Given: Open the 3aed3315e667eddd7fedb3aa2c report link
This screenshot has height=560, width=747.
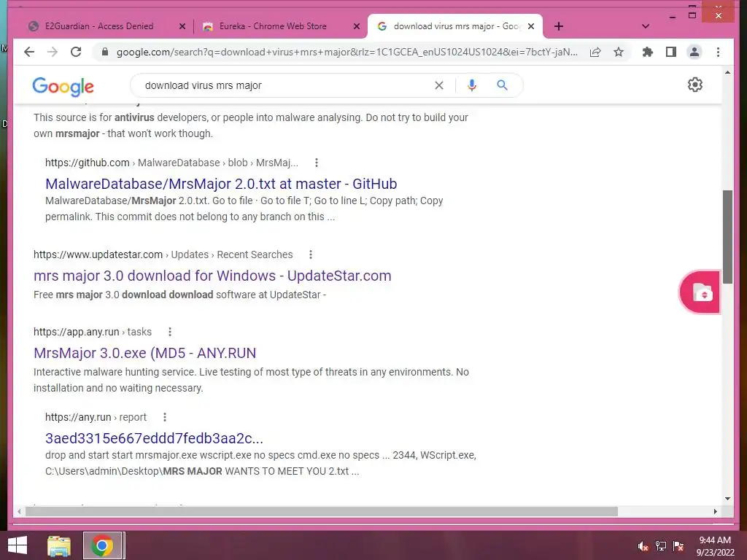Looking at the screenshot, I should [154, 438].
